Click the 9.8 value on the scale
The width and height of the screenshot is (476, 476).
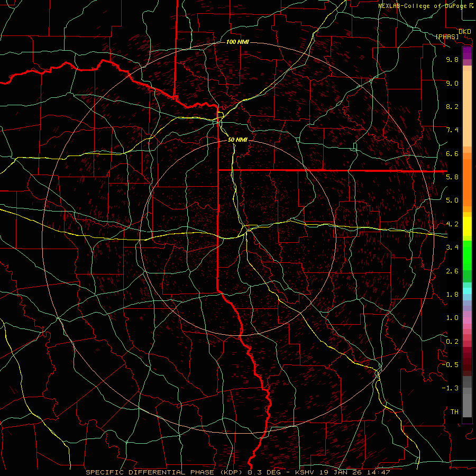click(x=452, y=59)
